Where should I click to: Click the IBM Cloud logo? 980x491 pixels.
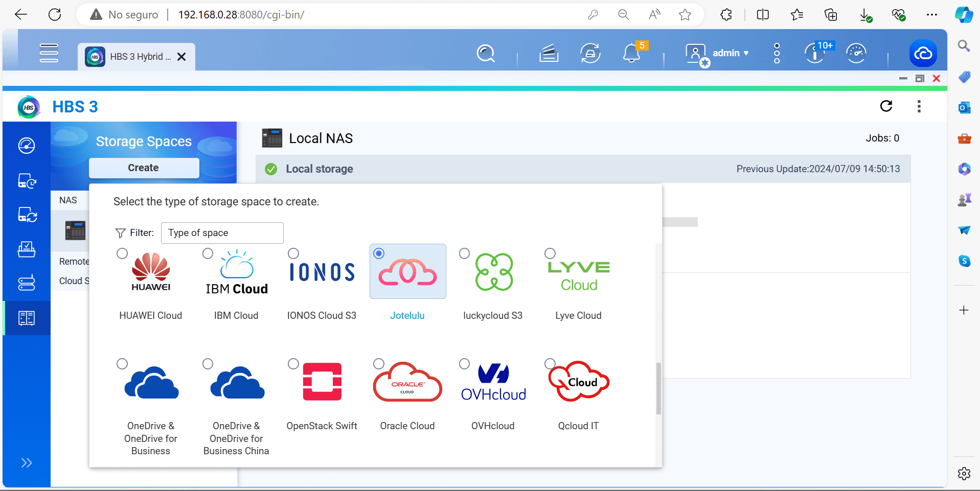pos(237,272)
